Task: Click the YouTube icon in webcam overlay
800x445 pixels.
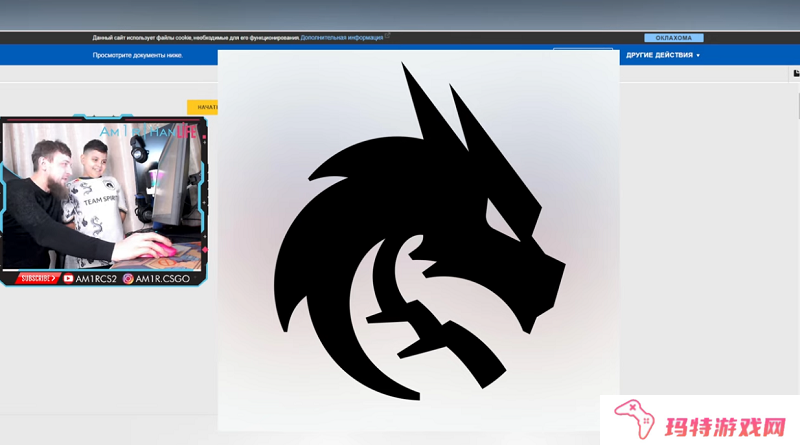Action: coord(69,279)
